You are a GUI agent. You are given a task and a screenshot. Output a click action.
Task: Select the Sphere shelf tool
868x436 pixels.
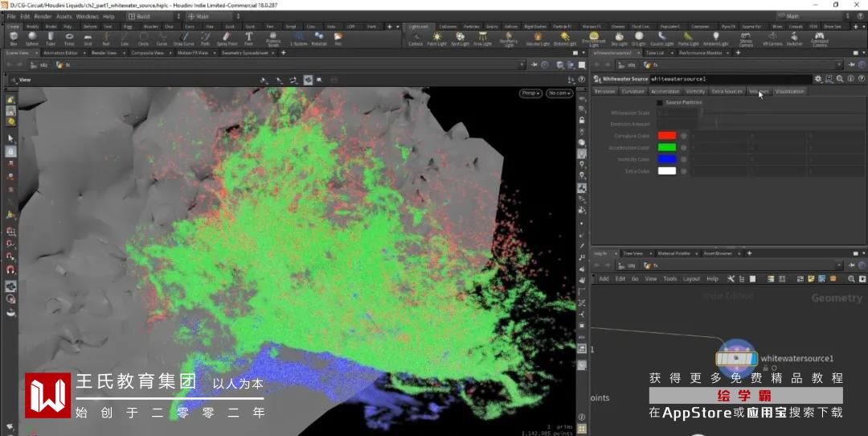pyautogui.click(x=32, y=38)
